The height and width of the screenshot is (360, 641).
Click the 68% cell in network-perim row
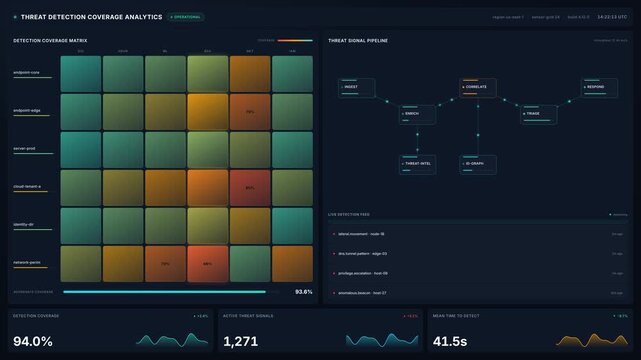pyautogui.click(x=208, y=264)
